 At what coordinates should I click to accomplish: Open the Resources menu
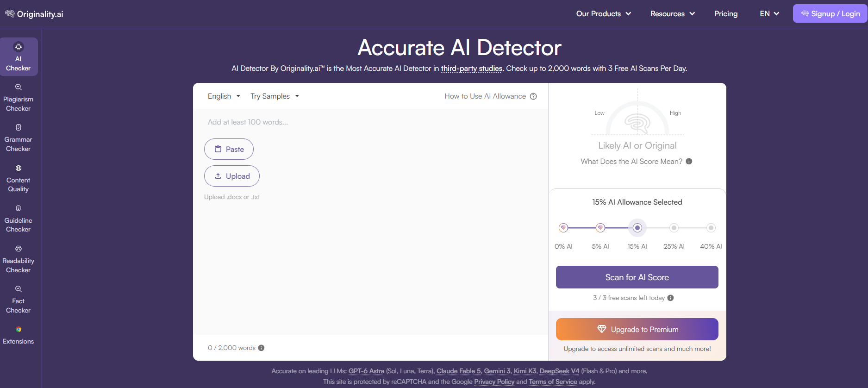point(673,14)
